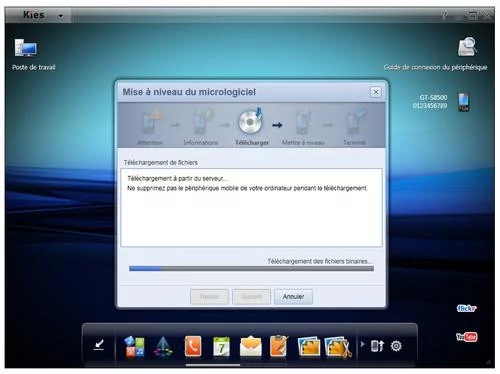Open the photo editor icon with scissors
This screenshot has width=500, height=374.
click(338, 347)
